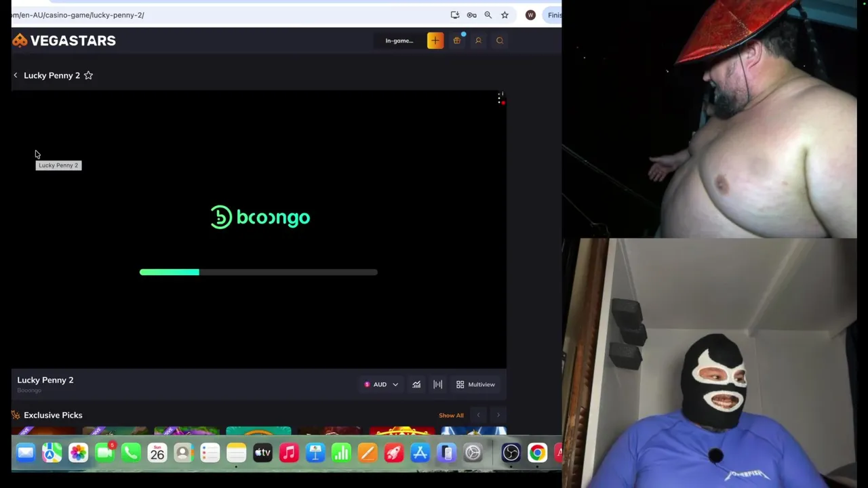Open Pages from the dock
Screen dimensions: 868x488
[x=368, y=452]
